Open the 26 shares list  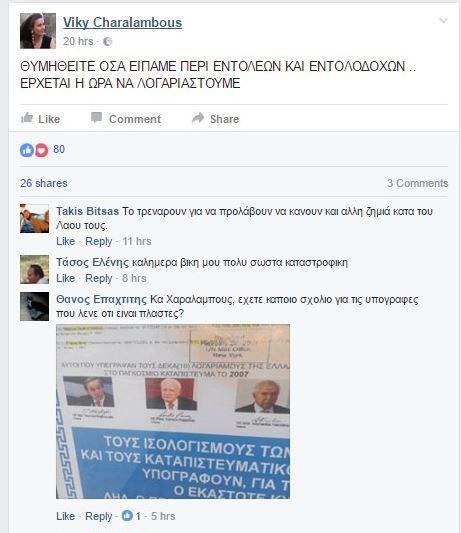click(x=44, y=183)
